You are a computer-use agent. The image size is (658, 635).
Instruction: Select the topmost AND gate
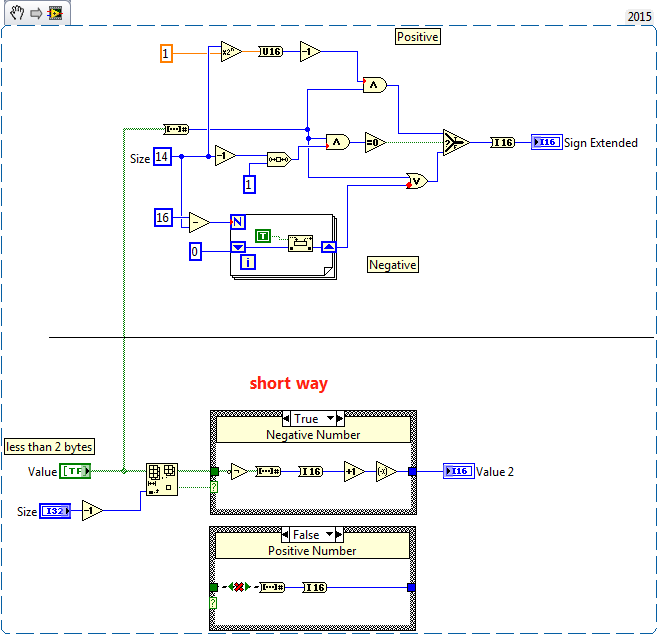click(375, 85)
